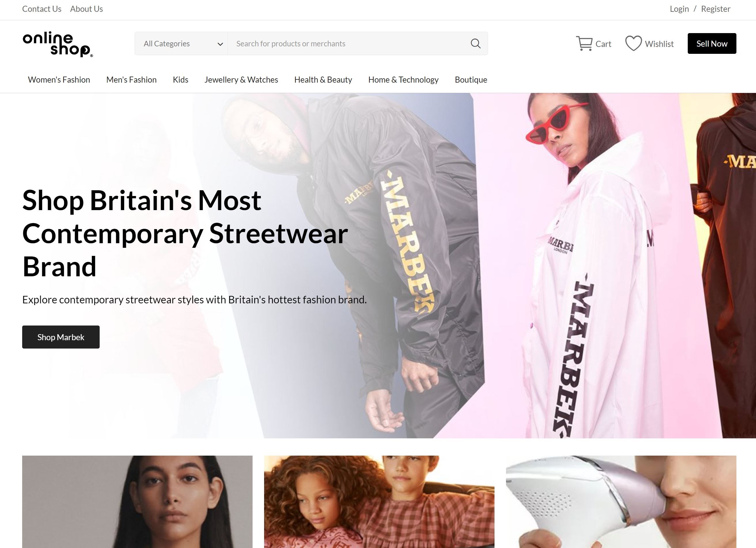This screenshot has width=756, height=548.
Task: Click the Wishlist heart icon
Action: (x=633, y=43)
